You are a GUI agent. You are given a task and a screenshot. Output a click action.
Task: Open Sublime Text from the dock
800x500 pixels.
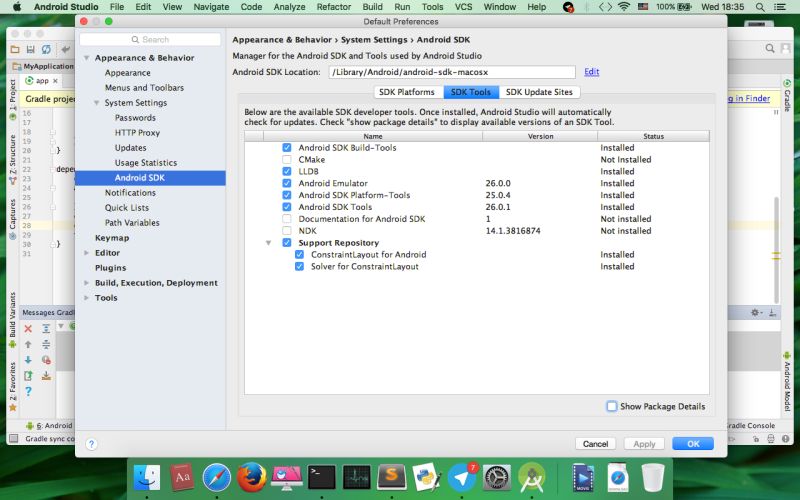391,478
